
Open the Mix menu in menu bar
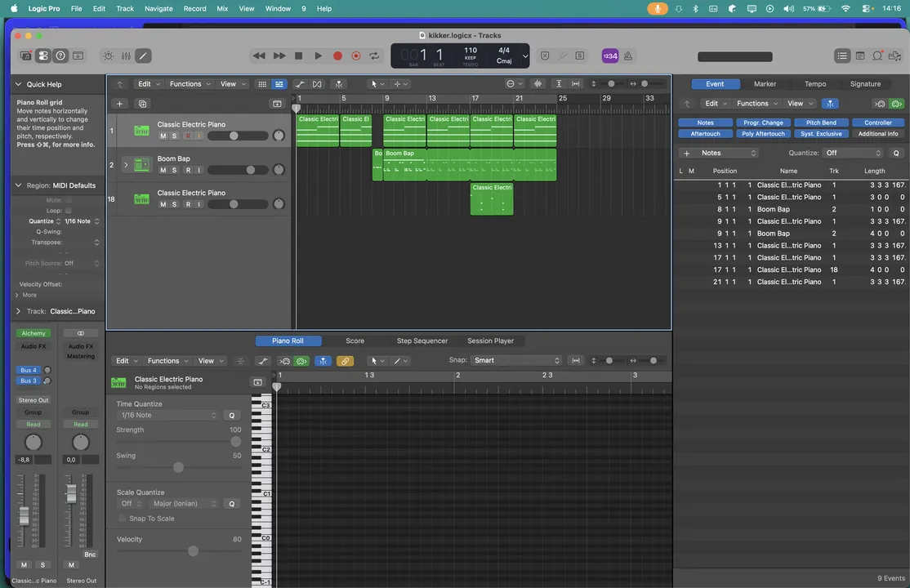(x=222, y=9)
